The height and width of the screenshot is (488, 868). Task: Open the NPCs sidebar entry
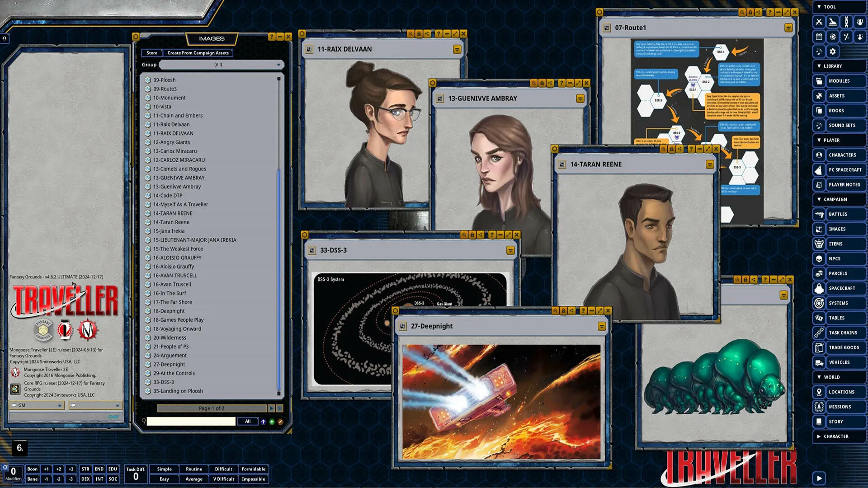[x=835, y=259]
